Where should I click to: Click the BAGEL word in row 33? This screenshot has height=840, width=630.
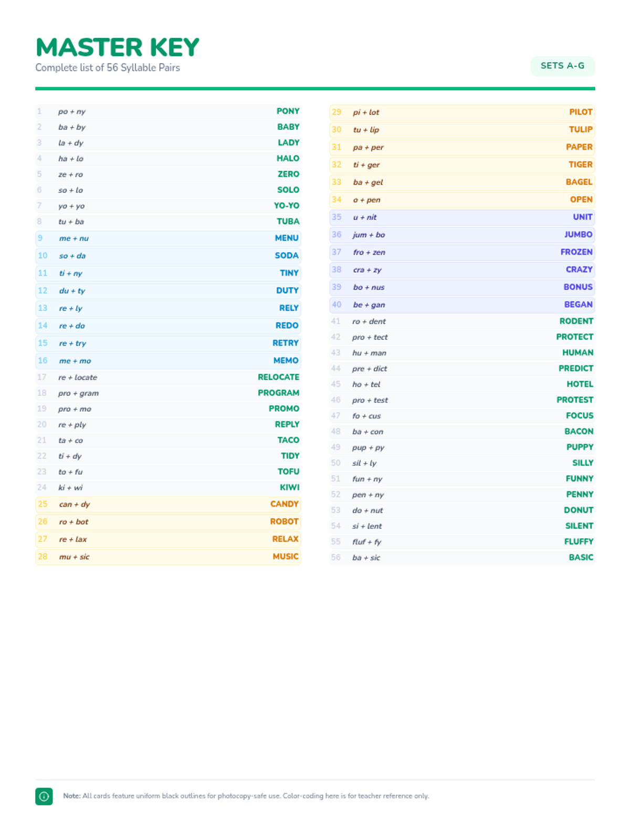579,182
